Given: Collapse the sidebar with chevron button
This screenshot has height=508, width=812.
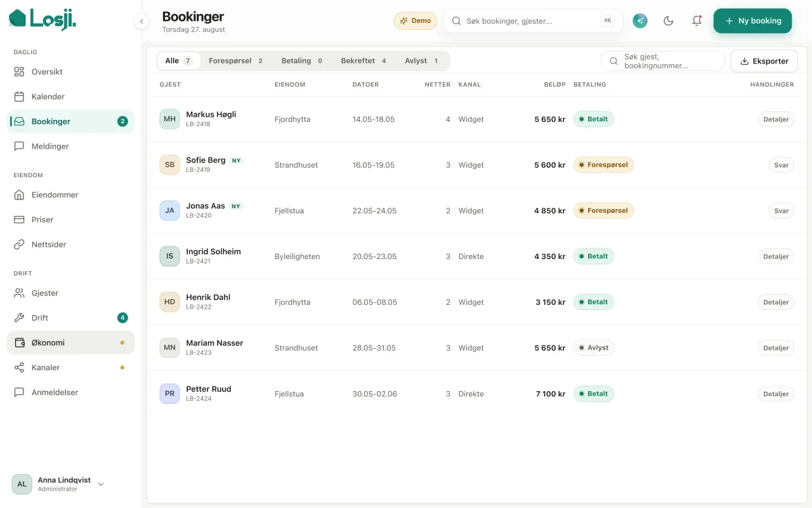Looking at the screenshot, I should click(x=141, y=22).
